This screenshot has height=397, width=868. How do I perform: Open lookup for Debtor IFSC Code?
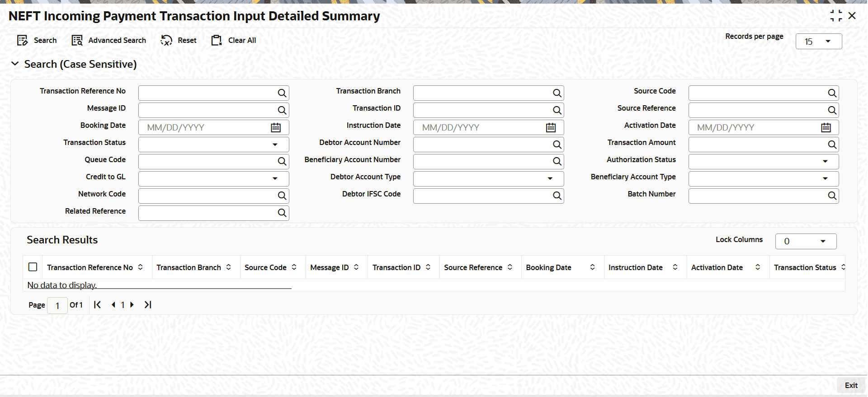pyautogui.click(x=557, y=196)
